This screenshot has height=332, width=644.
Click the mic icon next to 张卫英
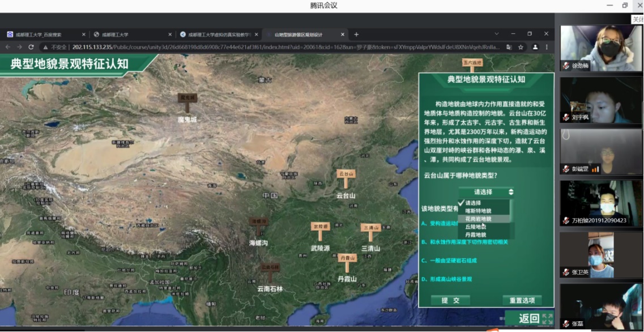[566, 272]
